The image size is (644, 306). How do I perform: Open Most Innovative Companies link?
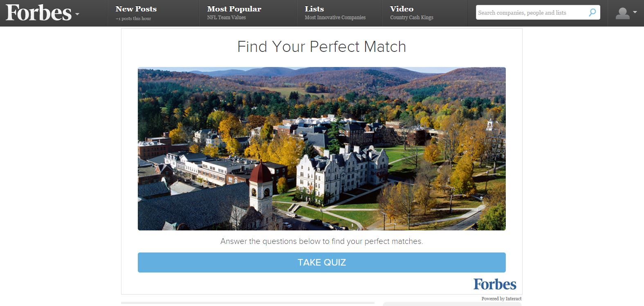[x=335, y=18]
